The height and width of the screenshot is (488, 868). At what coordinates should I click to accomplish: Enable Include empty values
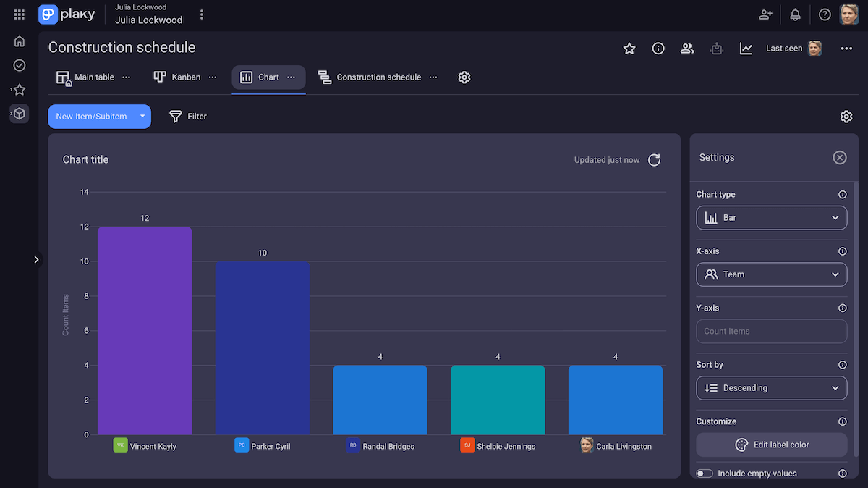(704, 473)
